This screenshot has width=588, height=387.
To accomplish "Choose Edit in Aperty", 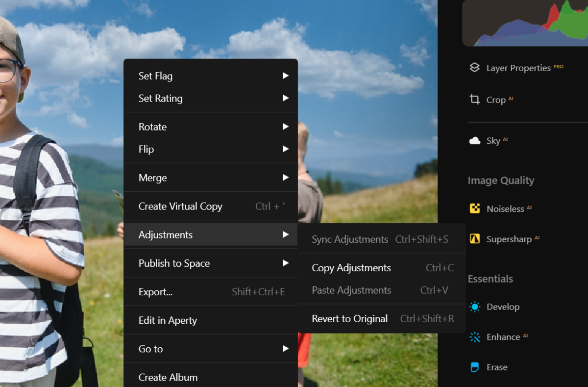I will [x=211, y=320].
